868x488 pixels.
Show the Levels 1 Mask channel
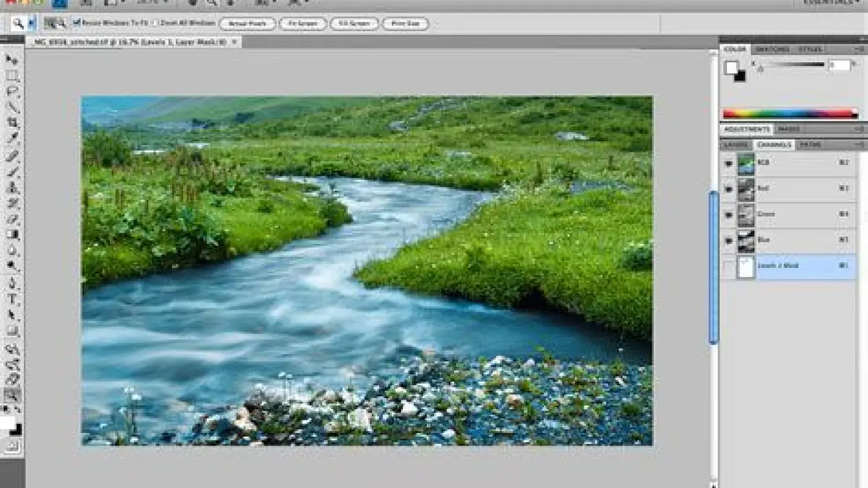point(728,266)
